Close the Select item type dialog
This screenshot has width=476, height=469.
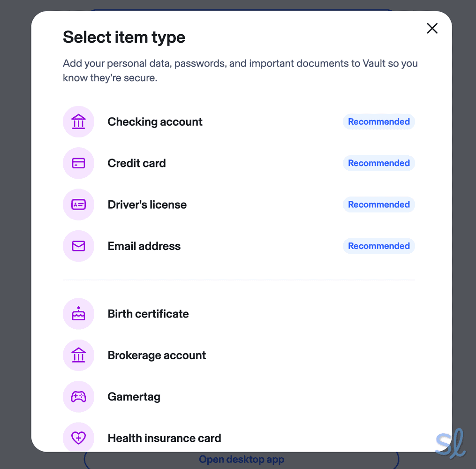pos(432,29)
